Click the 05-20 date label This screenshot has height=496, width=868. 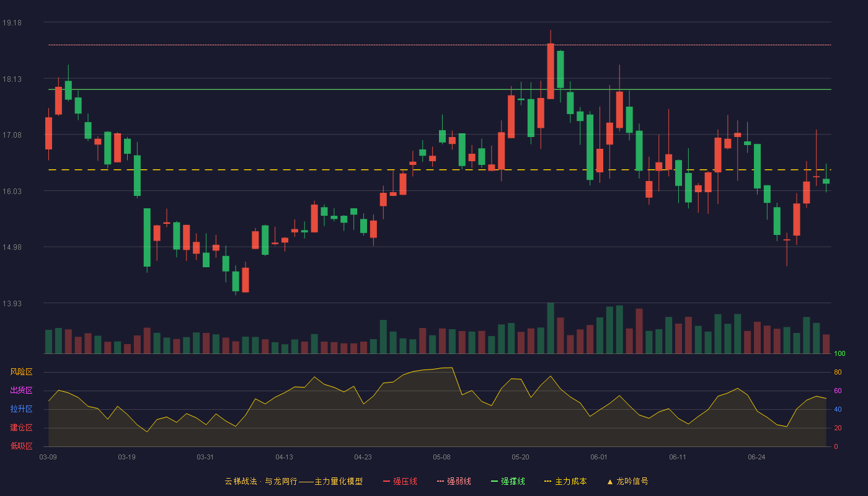520,457
